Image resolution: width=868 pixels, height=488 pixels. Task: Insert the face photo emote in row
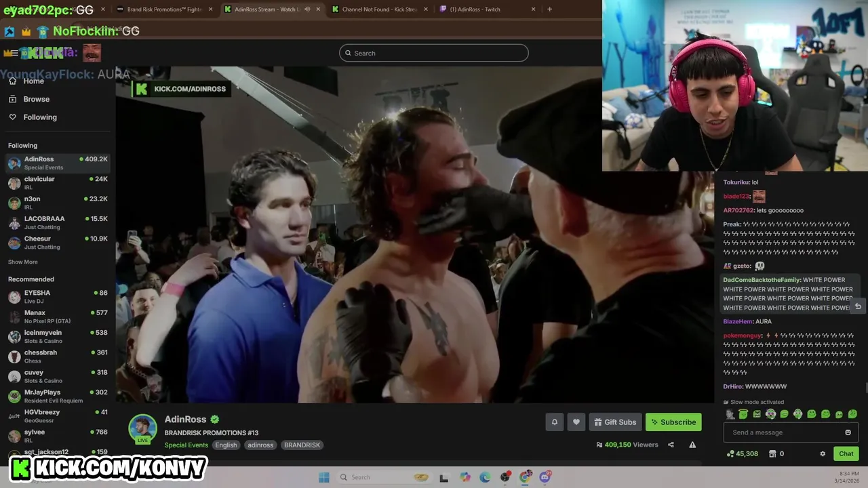point(730,413)
